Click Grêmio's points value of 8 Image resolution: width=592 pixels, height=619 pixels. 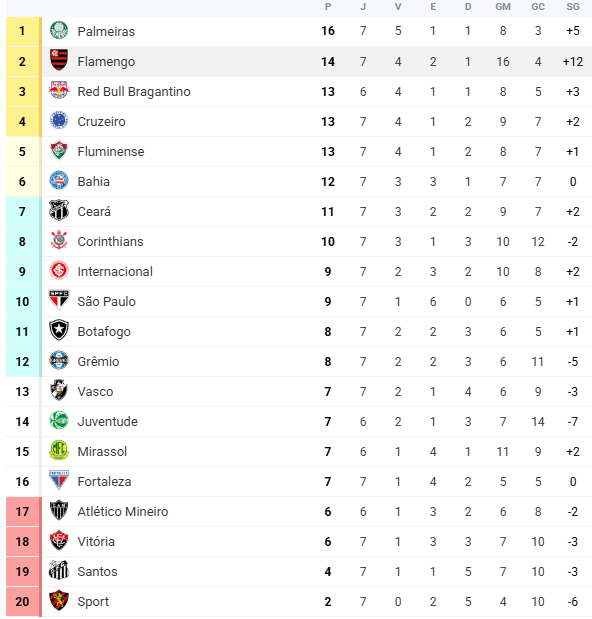click(x=328, y=362)
